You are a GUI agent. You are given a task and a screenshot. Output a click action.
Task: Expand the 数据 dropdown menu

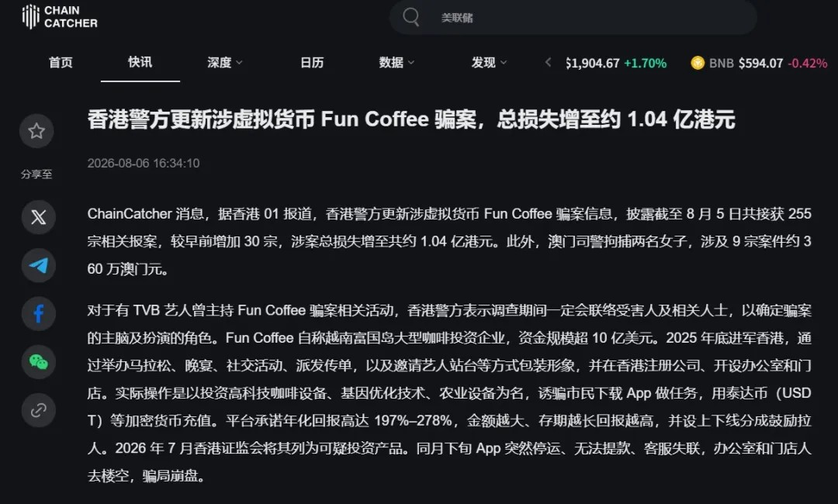point(396,63)
